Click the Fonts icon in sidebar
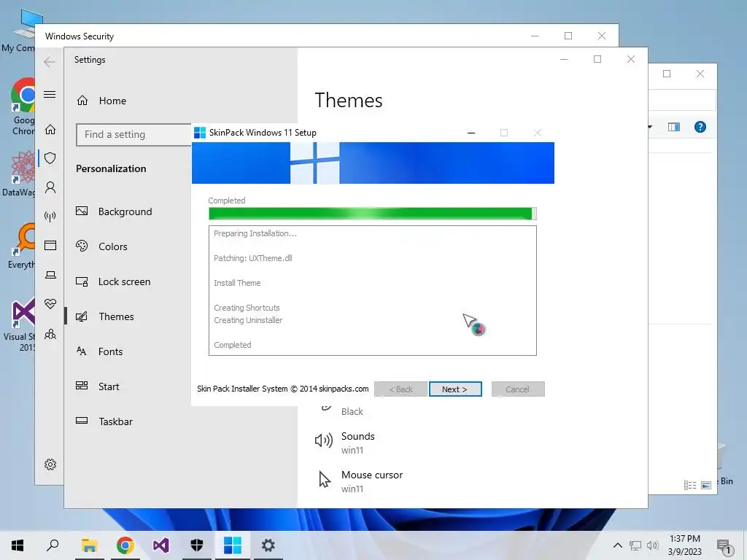The height and width of the screenshot is (560, 747). click(82, 351)
